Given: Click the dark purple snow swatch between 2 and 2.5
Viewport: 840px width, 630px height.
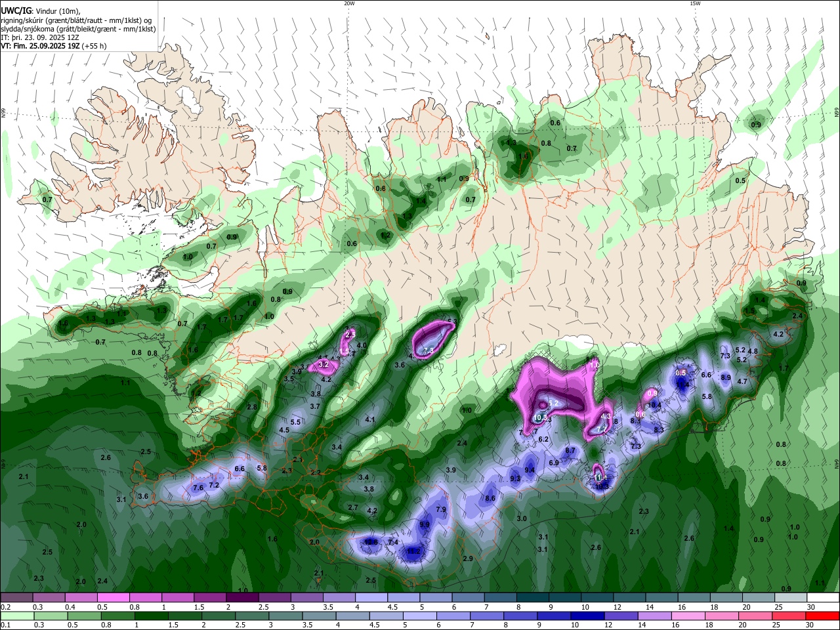Looking at the screenshot, I should 241,598.
